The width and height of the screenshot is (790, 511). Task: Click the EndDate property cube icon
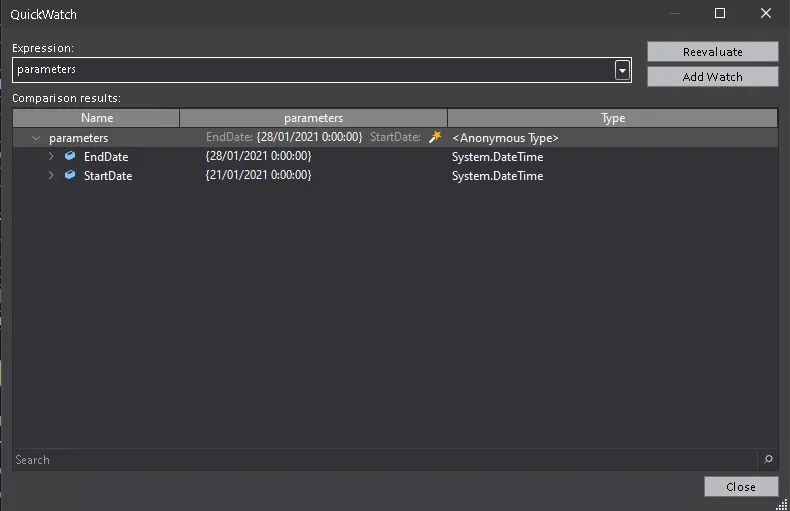pos(70,157)
